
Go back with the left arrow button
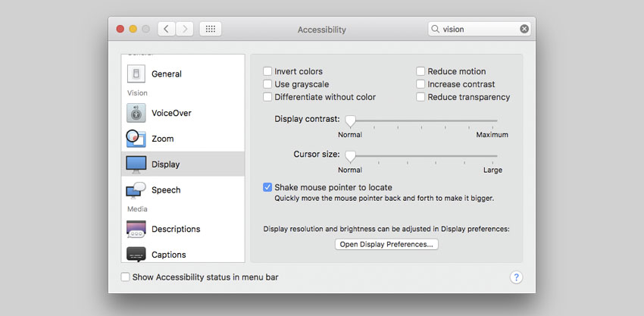click(x=167, y=29)
